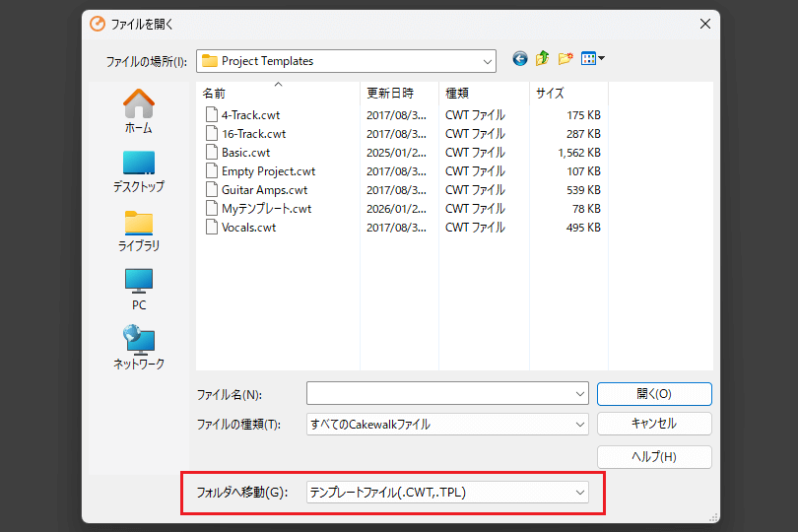Select デスクトップ in the places sidebar
This screenshot has height=532, width=798.
(x=138, y=170)
